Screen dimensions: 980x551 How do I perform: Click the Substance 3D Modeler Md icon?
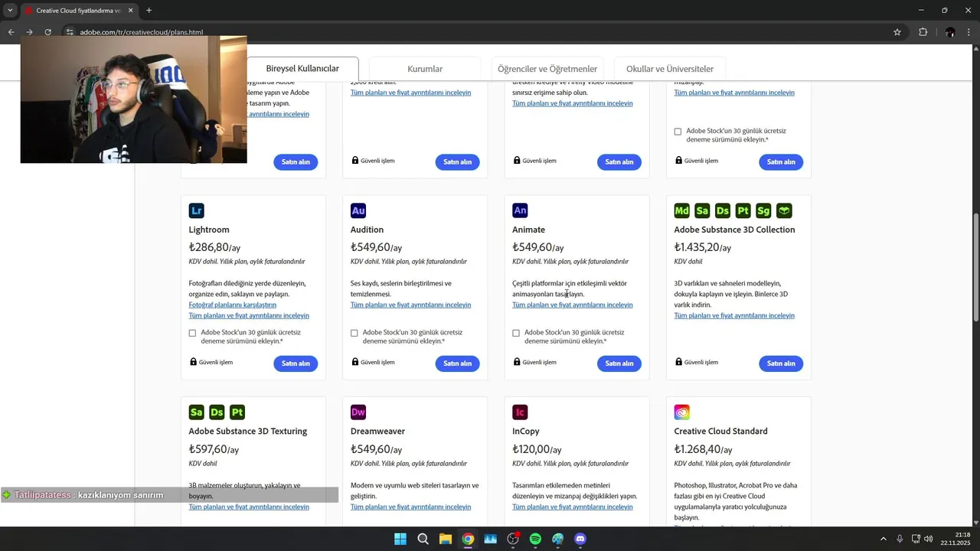(682, 210)
